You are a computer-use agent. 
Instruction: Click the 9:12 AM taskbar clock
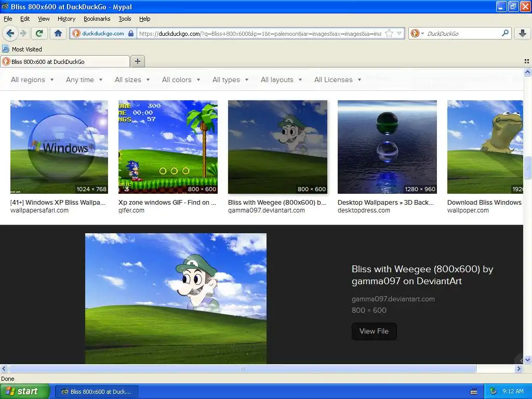[x=513, y=391]
